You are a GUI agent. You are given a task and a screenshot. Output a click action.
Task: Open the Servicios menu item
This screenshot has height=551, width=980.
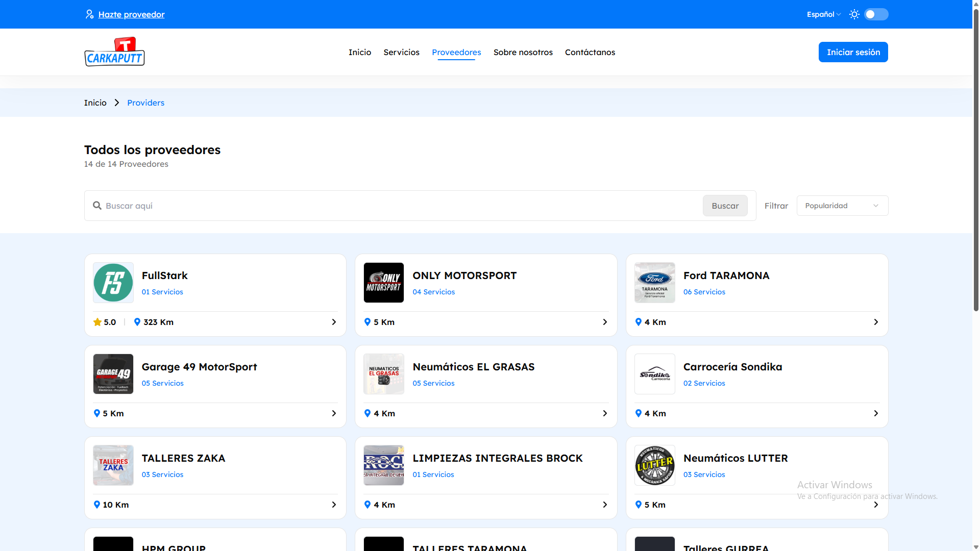click(x=401, y=52)
